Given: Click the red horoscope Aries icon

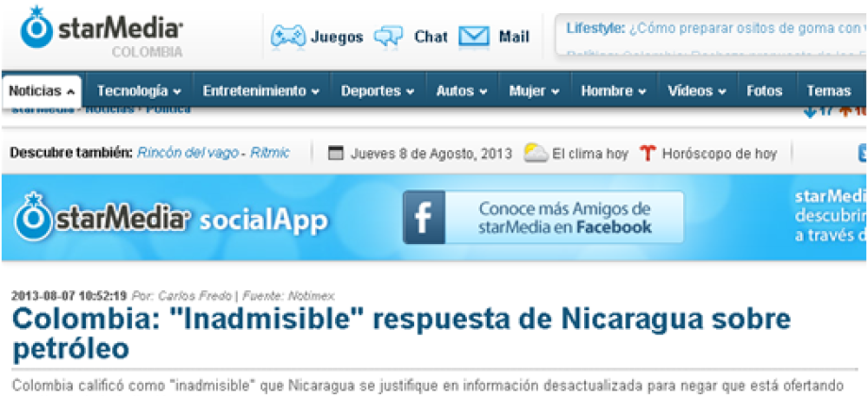Looking at the screenshot, I should (647, 153).
